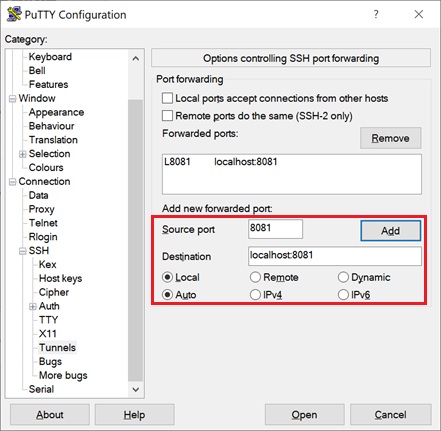441x431 pixels.
Task: Choose the IPv4 radio option
Action: [255, 295]
